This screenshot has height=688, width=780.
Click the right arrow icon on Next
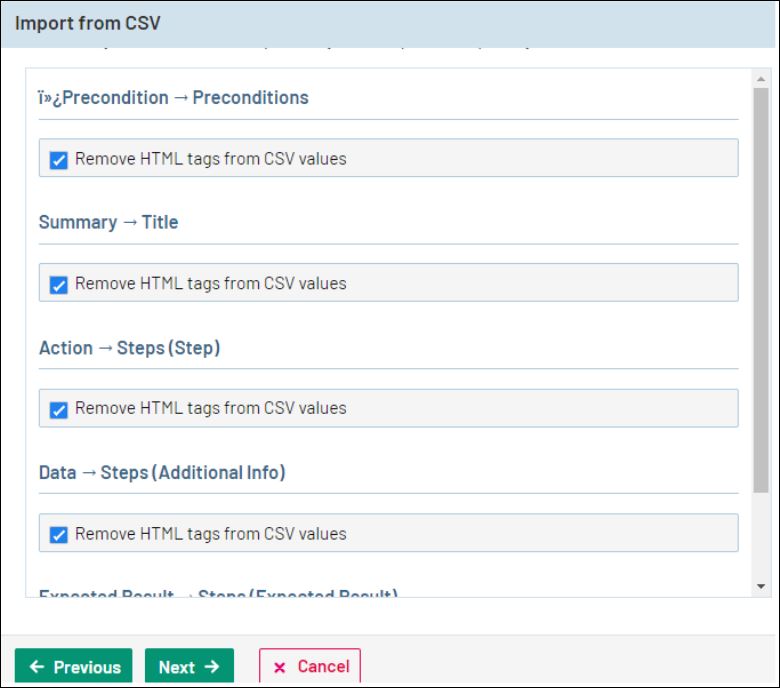pyautogui.click(x=211, y=667)
